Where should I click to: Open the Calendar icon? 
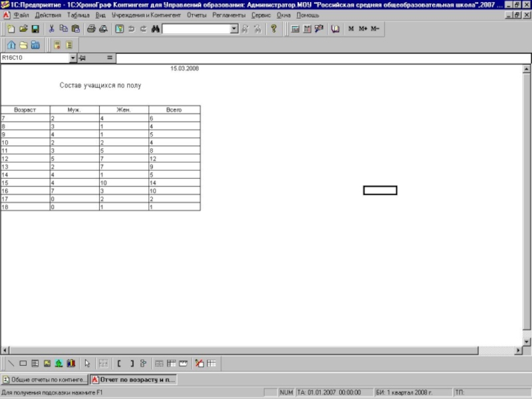[x=307, y=29]
